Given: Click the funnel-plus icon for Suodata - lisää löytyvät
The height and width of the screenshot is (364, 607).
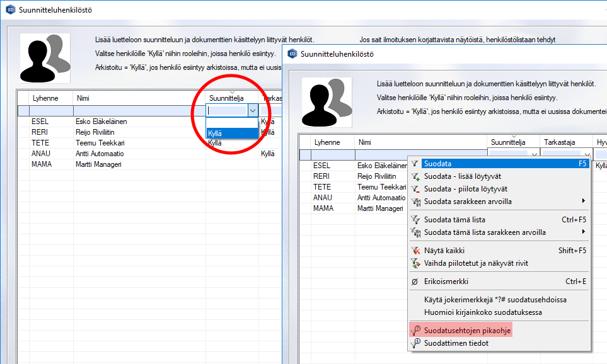Looking at the screenshot, I should pyautogui.click(x=415, y=176).
